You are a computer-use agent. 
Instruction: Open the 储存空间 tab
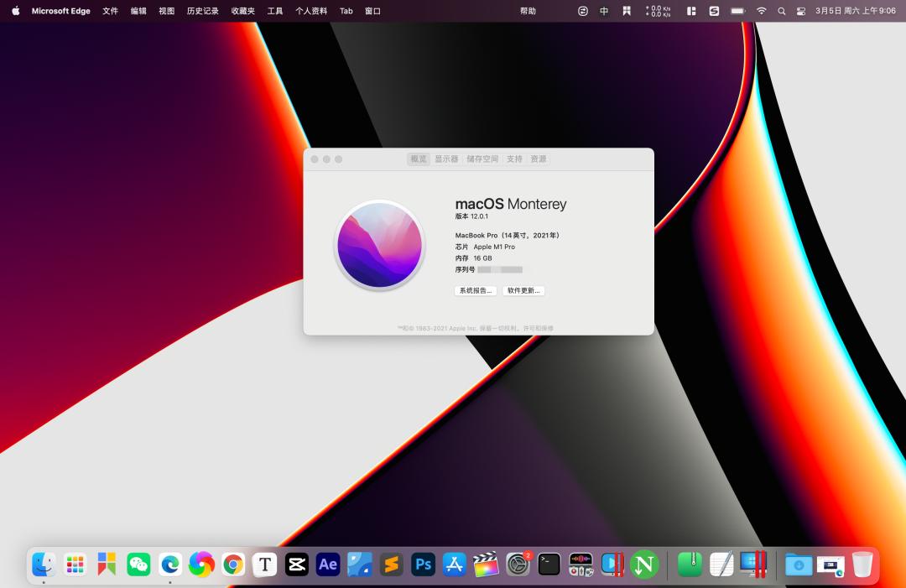click(x=482, y=159)
